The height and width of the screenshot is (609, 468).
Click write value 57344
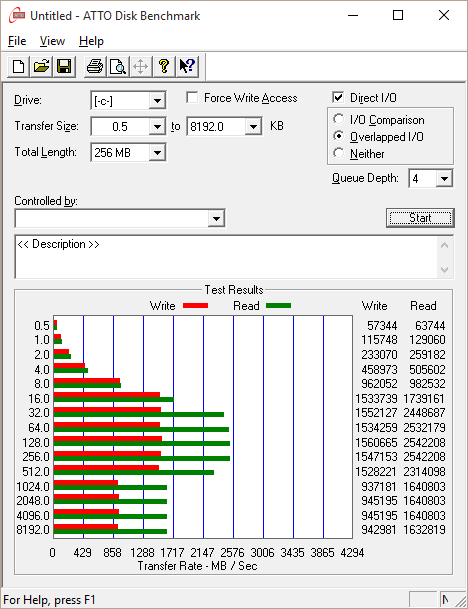click(x=382, y=325)
